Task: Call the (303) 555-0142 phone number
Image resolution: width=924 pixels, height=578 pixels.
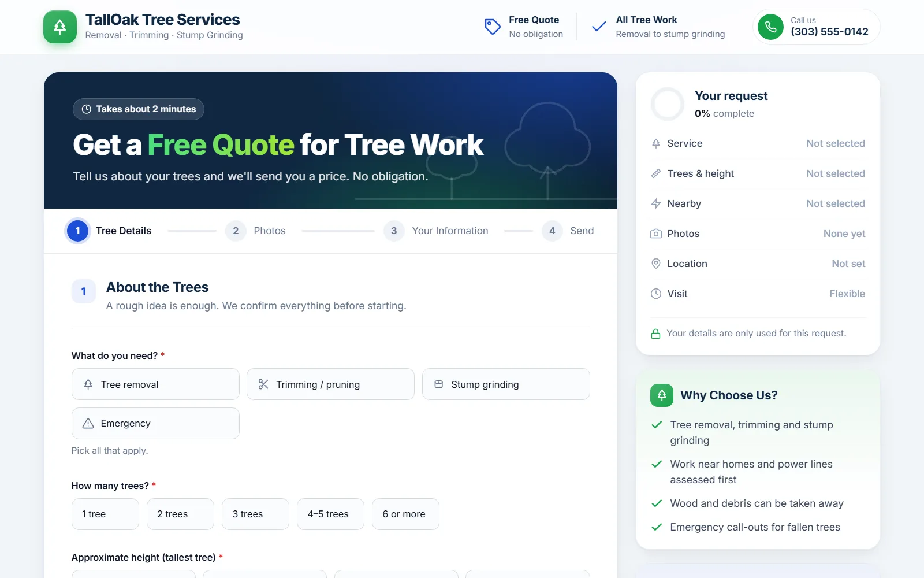Action: click(829, 32)
